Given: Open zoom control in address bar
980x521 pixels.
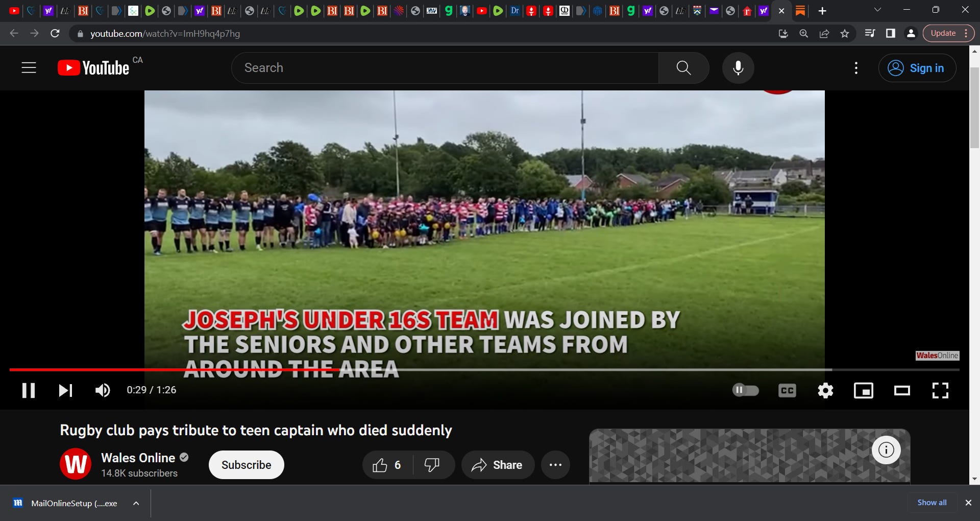Looking at the screenshot, I should (x=803, y=34).
